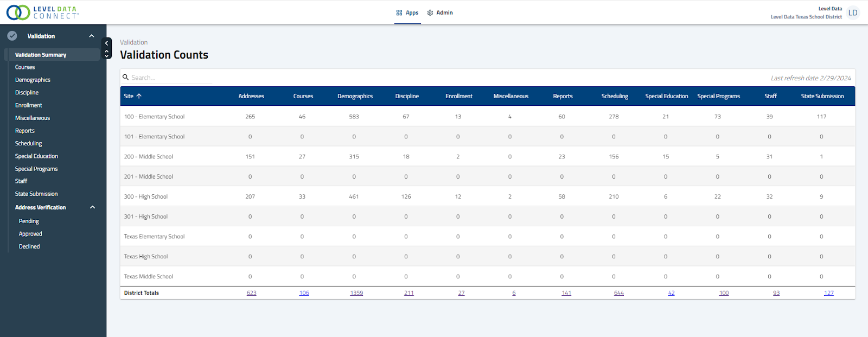Click in the Search input field
Screen dimensions: 868x337
pyautogui.click(x=171, y=78)
